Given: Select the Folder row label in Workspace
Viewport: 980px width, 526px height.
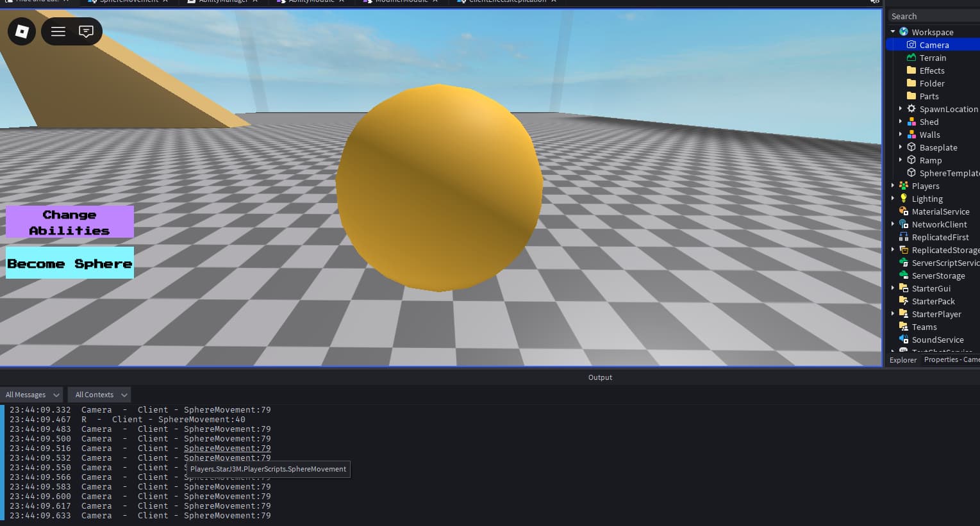Looking at the screenshot, I should [x=932, y=83].
